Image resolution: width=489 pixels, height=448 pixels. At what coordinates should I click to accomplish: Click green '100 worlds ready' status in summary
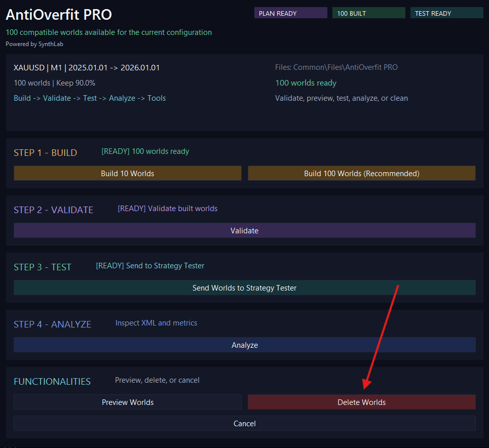tap(306, 83)
